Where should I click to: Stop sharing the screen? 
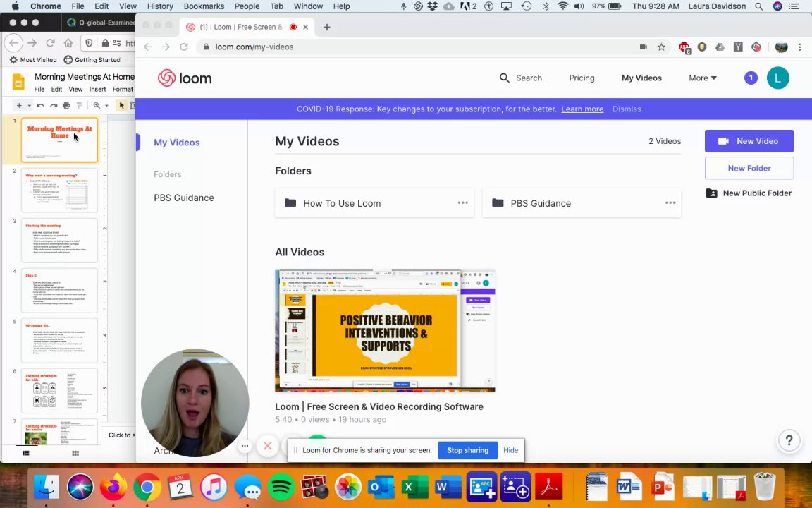pyautogui.click(x=467, y=450)
